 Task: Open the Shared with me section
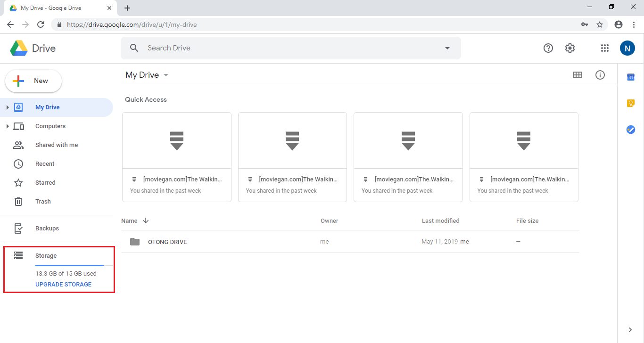(57, 145)
